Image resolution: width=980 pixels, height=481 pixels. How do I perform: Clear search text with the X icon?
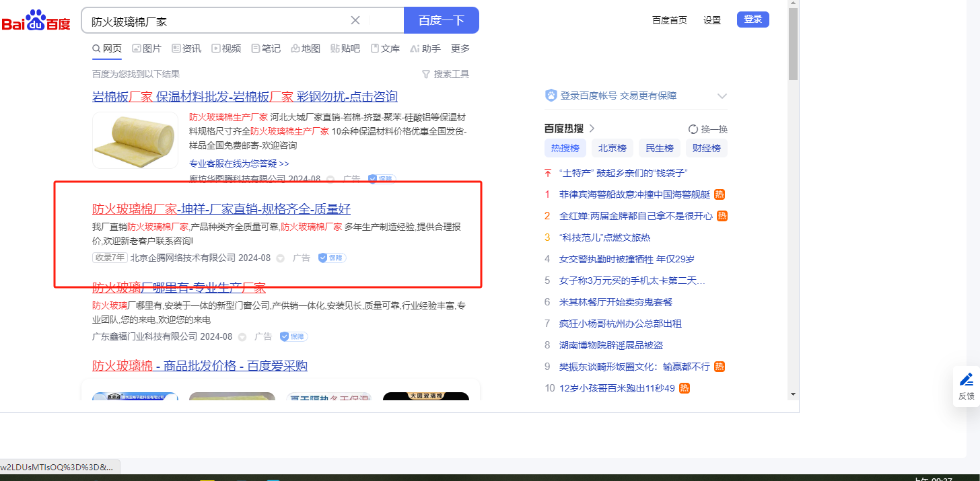coord(355,20)
